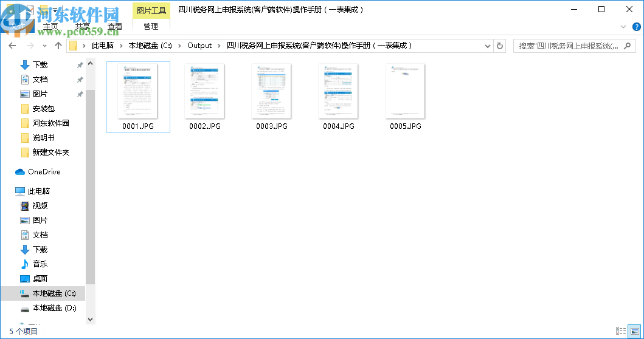The image size is (644, 339).
Task: Click the first breadcrumb chevron before 此电脑
Action: tap(84, 46)
